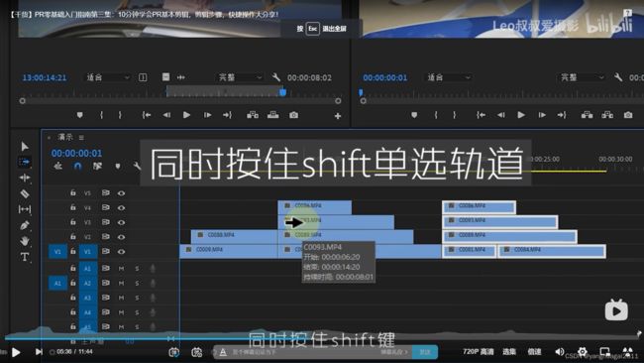Click Mark Out in the Source monitor
This screenshot has width=644, height=363.
tap(120, 115)
